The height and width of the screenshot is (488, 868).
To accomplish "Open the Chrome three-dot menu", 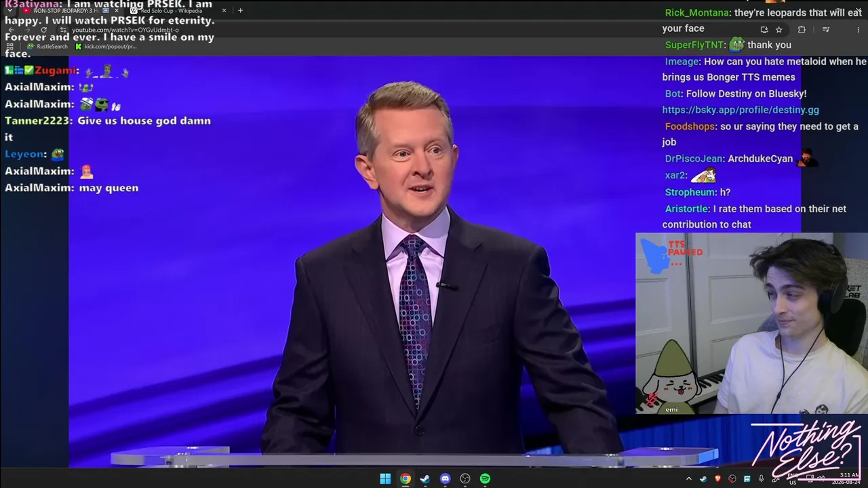I will 858,30.
